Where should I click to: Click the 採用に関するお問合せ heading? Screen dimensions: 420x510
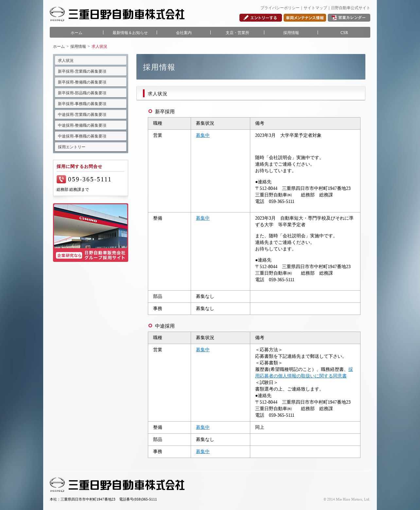tap(79, 166)
